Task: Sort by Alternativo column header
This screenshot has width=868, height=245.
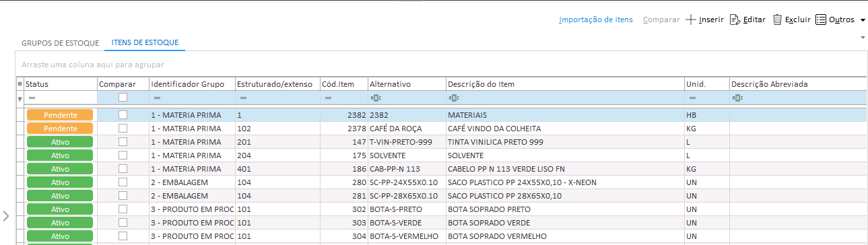Action: point(407,84)
